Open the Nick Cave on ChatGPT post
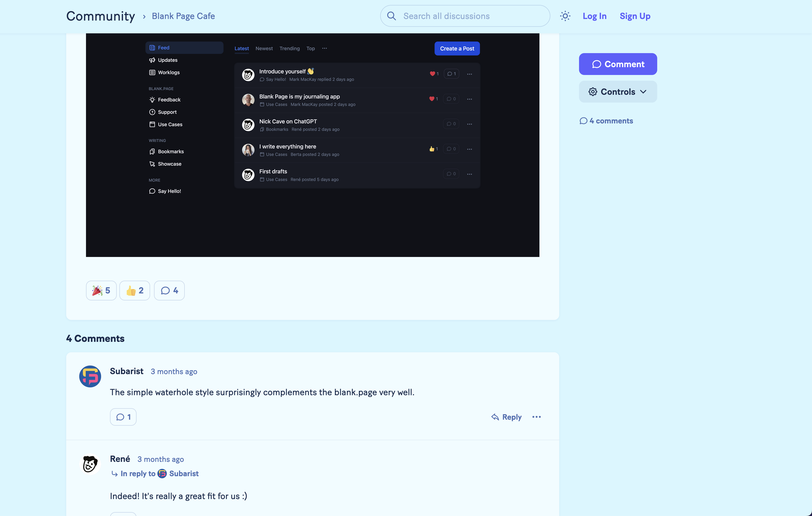Screen dimensions: 812x516 (x=288, y=121)
